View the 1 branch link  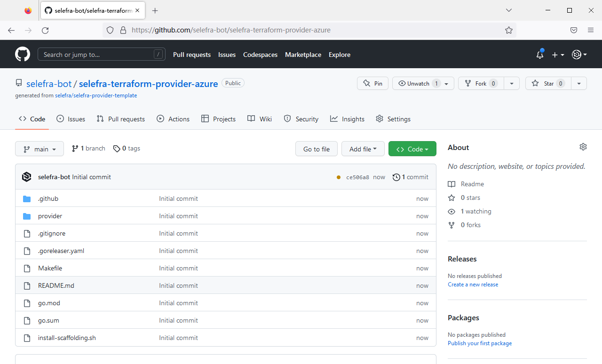click(88, 148)
